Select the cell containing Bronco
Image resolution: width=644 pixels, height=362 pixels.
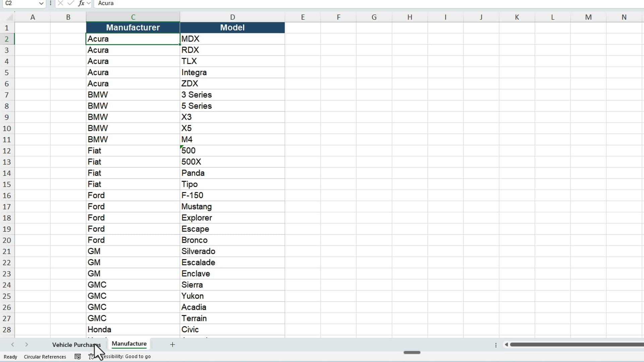click(232, 240)
